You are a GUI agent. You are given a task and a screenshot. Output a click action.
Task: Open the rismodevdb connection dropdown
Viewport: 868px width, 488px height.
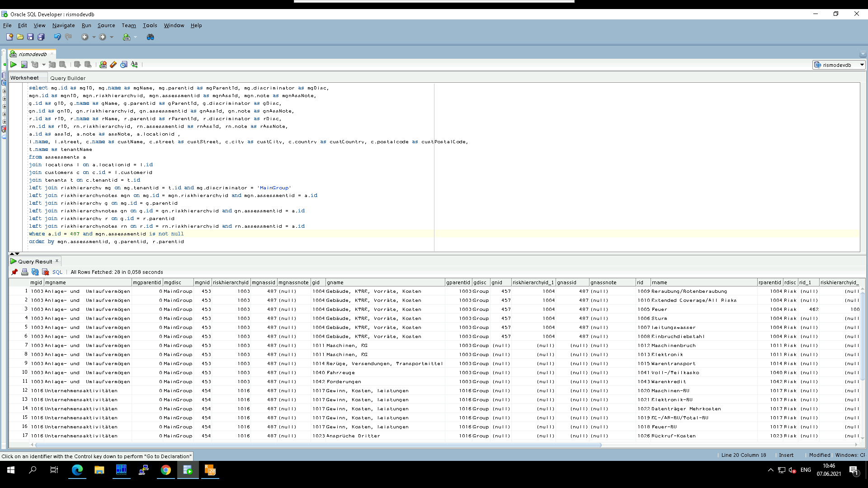tap(862, 65)
